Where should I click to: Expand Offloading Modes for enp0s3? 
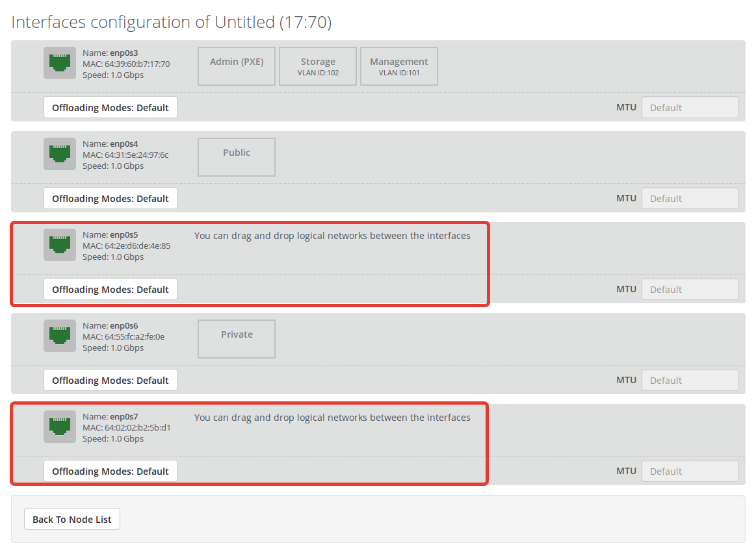coord(111,107)
